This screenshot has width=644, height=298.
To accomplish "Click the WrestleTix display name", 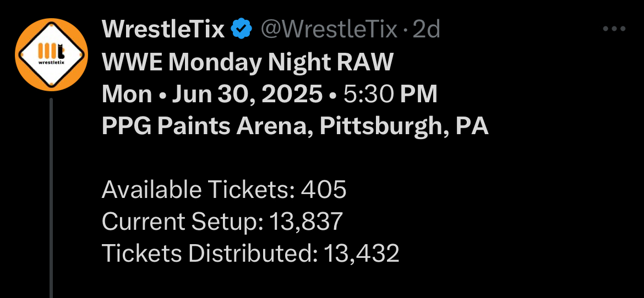I will pyautogui.click(x=163, y=30).
